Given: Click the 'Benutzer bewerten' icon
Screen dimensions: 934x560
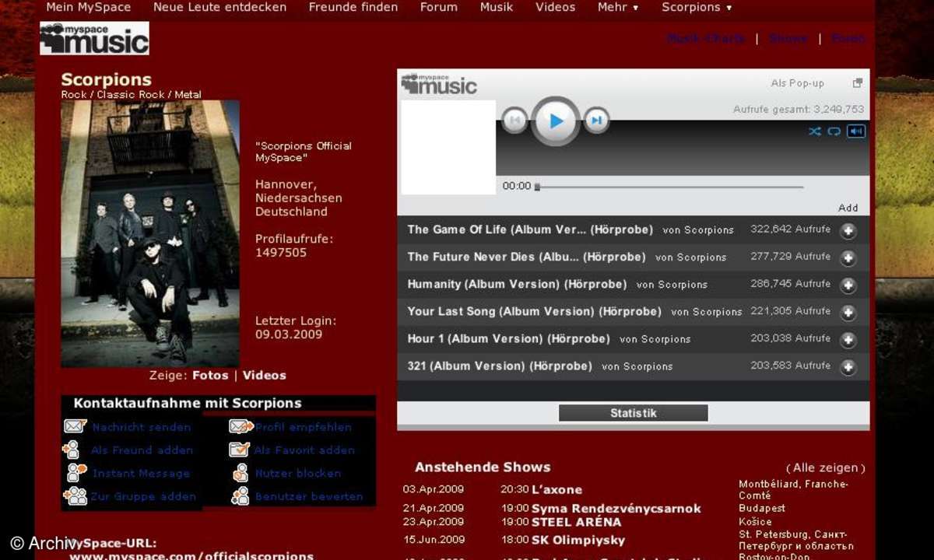Looking at the screenshot, I should coord(241,495).
